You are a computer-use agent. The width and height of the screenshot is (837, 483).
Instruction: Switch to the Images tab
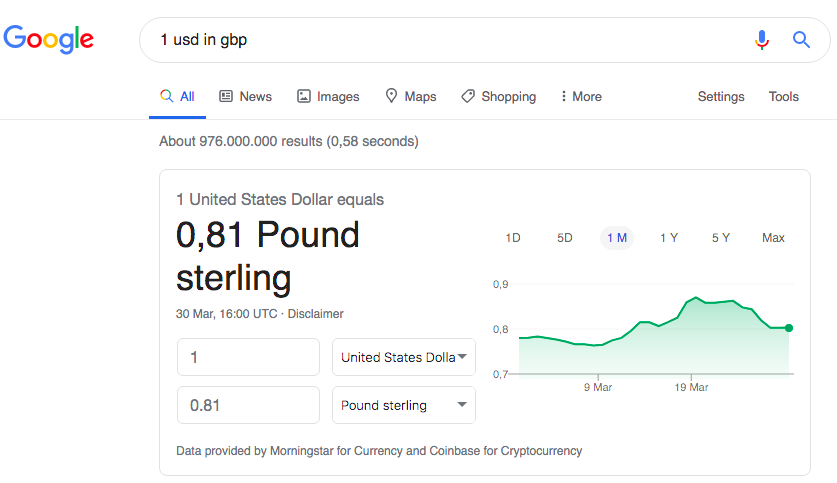point(328,97)
